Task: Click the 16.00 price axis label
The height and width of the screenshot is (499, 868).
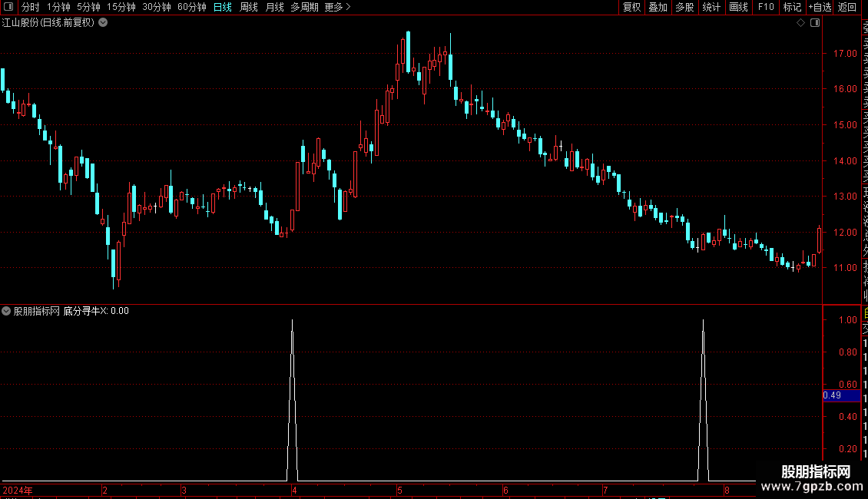Action: point(845,88)
